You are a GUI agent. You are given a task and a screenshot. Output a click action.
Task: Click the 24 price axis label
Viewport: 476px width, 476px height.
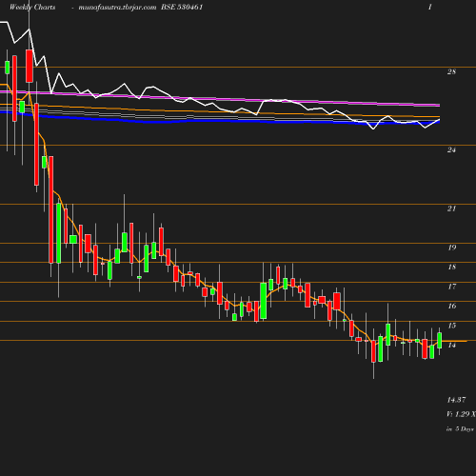(x=451, y=149)
